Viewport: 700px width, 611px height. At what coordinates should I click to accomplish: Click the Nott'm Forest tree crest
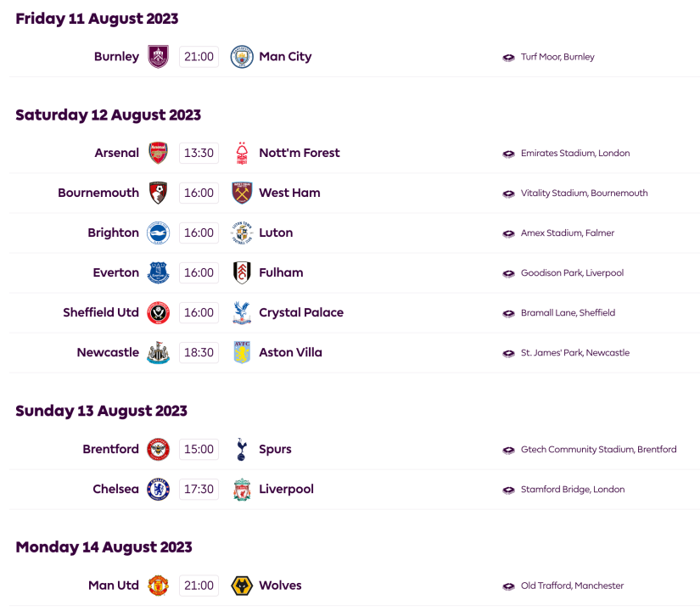[x=242, y=153]
